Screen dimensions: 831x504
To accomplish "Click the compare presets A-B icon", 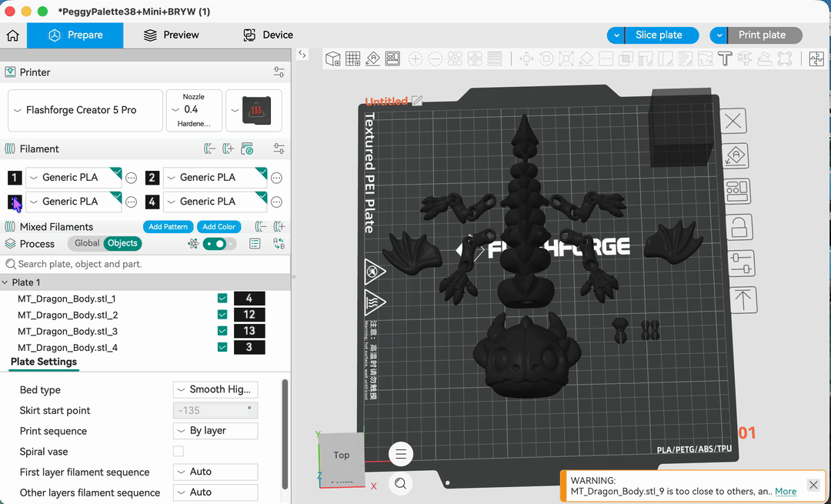I will tap(279, 244).
